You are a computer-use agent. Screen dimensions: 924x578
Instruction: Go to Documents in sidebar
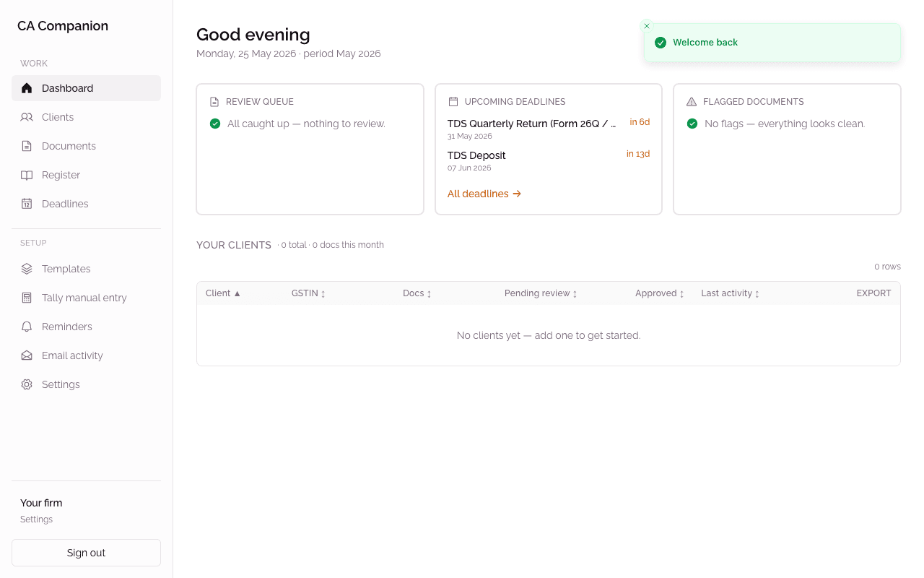[x=86, y=146]
